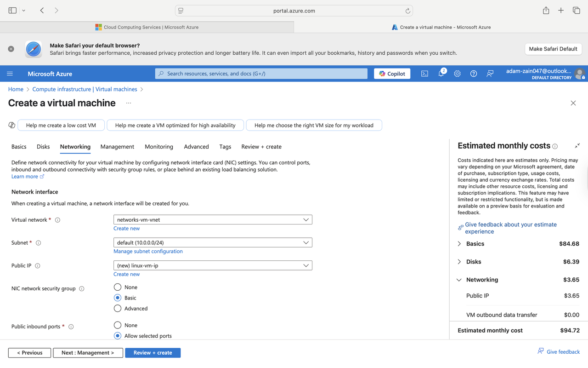Open the Azure portal hamburger menu
Screen dimensions: 588x368
[x=10, y=74]
